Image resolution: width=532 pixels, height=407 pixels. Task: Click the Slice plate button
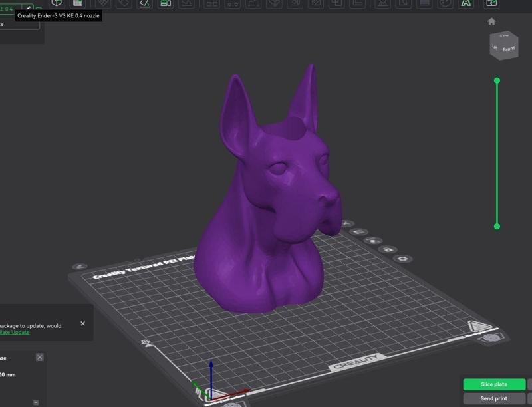494,384
